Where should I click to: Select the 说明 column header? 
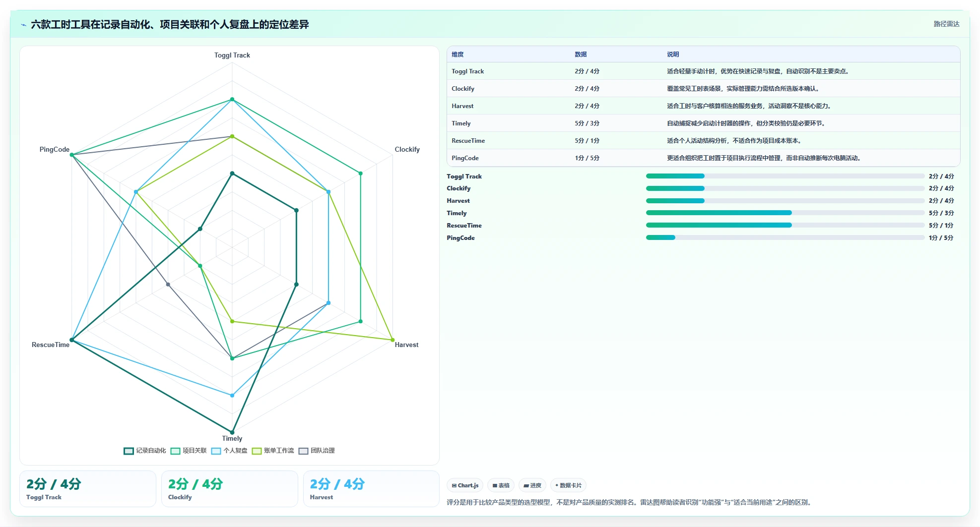pos(673,55)
